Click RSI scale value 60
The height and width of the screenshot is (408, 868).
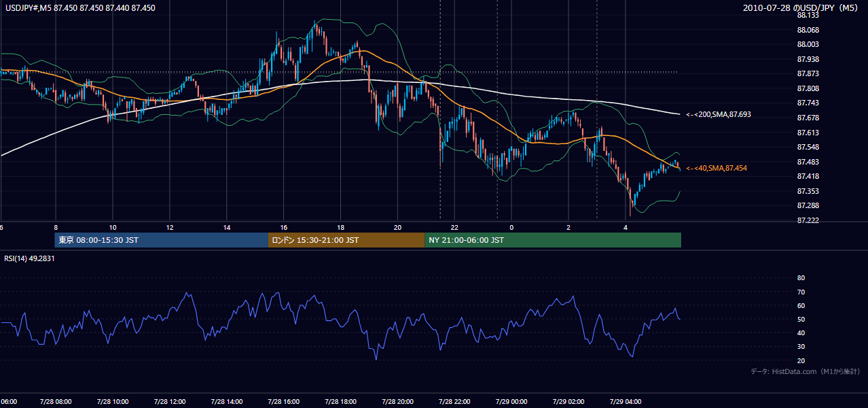tap(801, 305)
